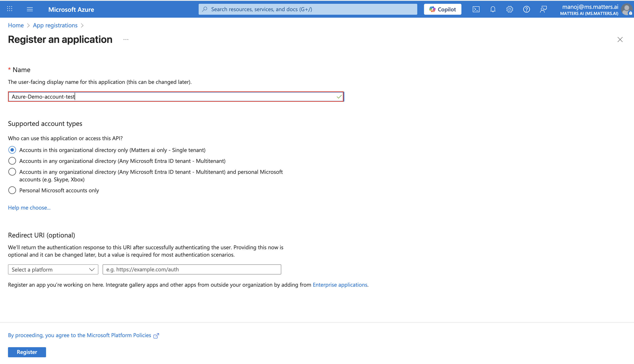Click the Redirect URI input field

click(192, 269)
